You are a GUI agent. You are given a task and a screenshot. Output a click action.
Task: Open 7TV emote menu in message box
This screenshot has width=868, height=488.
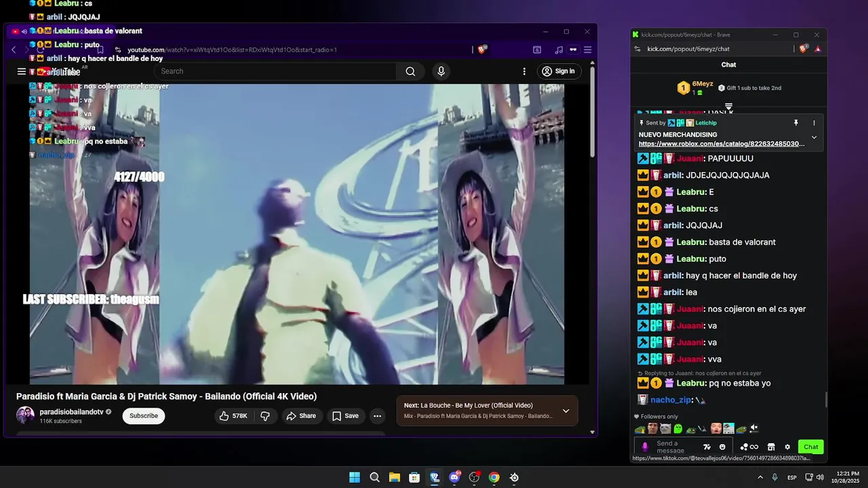click(707, 447)
